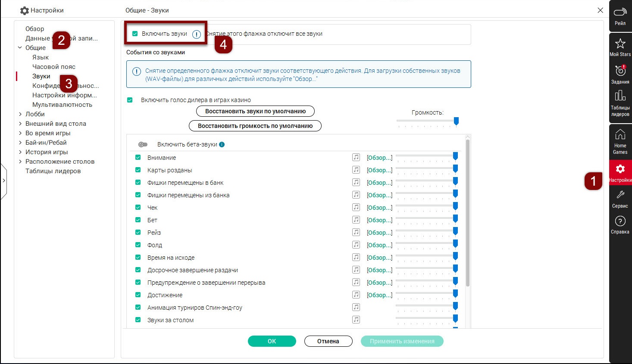This screenshot has width=632, height=364.
Task: Open Справка question mark icon
Action: [620, 221]
